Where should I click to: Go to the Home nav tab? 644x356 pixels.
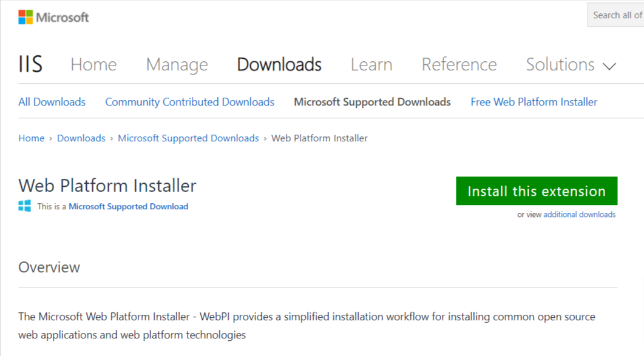click(x=93, y=64)
